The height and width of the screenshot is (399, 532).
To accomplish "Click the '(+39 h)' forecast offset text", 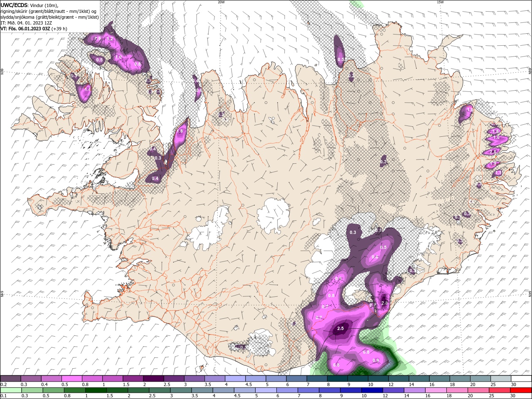I will point(59,29).
